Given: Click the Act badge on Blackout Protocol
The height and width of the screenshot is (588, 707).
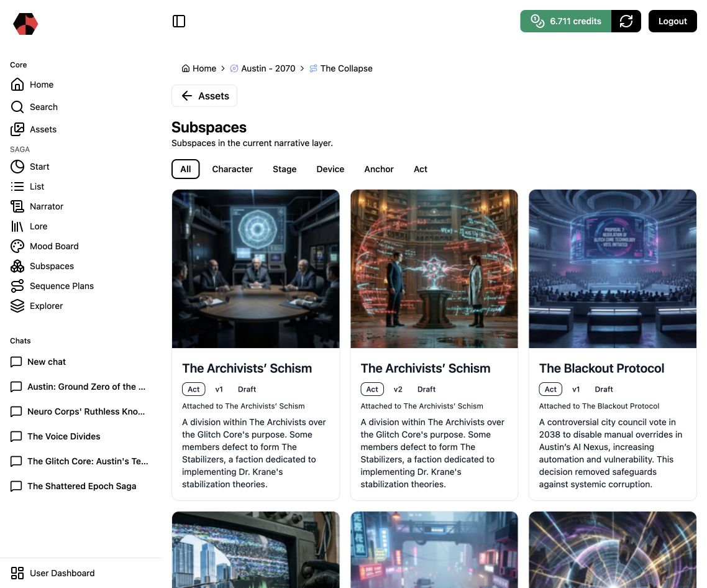Looking at the screenshot, I should pyautogui.click(x=550, y=389).
